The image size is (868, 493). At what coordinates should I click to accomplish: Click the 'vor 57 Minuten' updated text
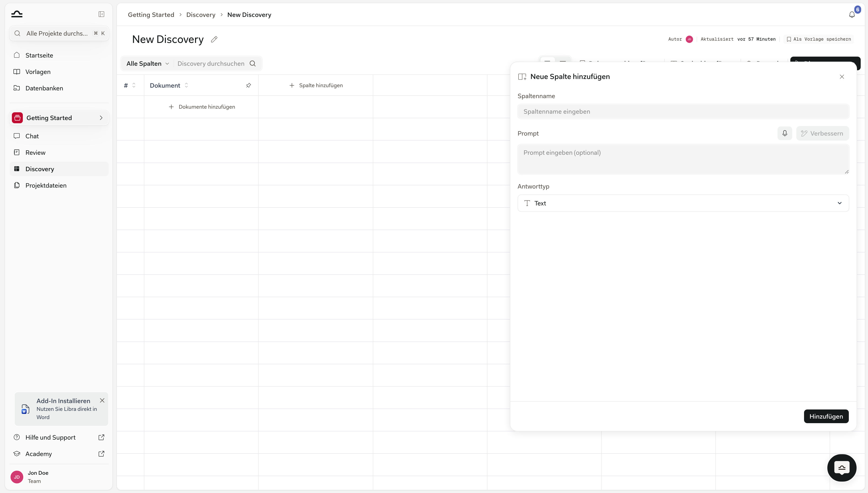coord(756,39)
